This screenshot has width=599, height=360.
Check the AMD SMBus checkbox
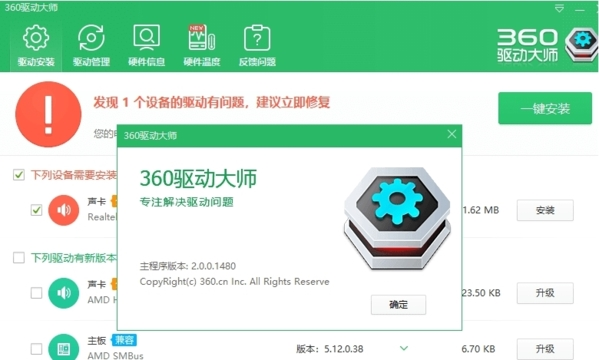coord(36,349)
